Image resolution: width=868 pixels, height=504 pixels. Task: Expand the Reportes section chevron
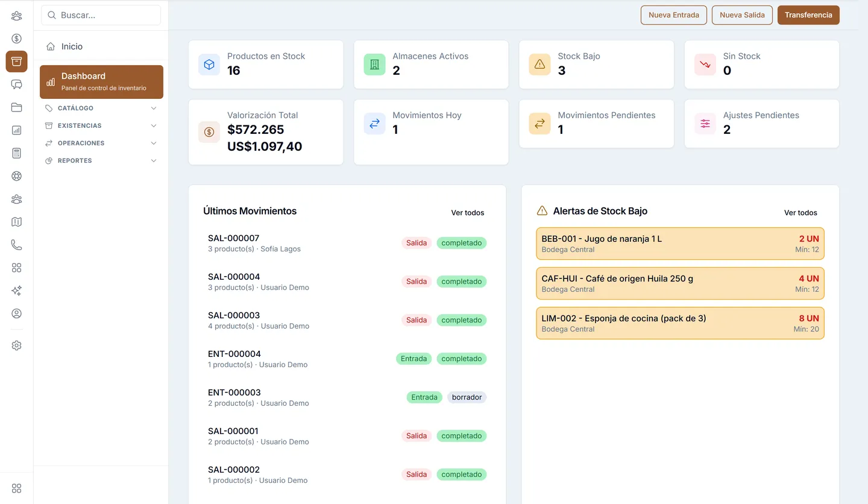(154, 161)
